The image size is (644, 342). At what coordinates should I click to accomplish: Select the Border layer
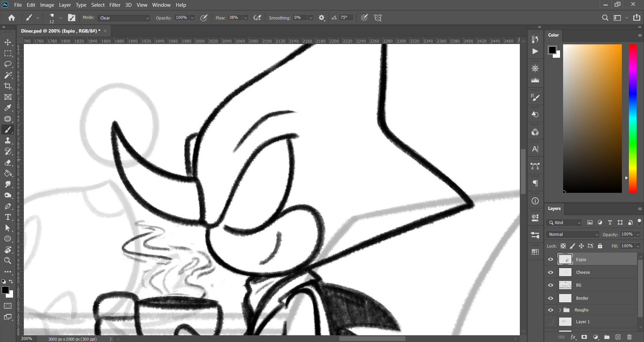(582, 298)
